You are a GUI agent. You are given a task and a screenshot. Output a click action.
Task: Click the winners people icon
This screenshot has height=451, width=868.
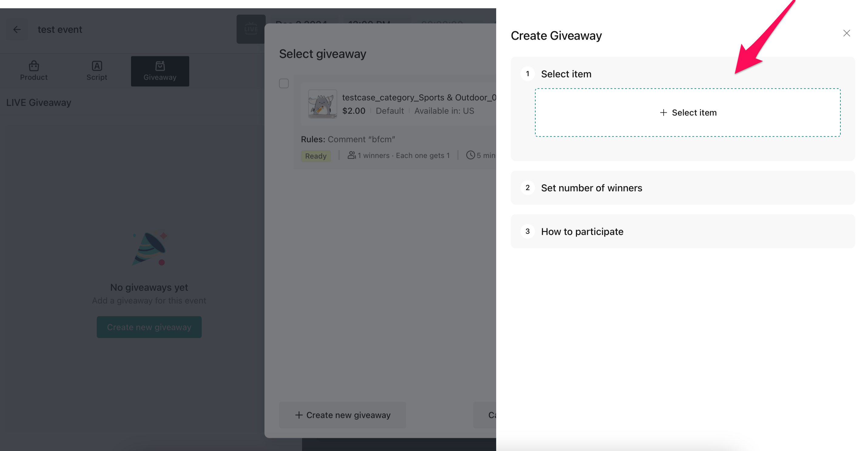(352, 155)
